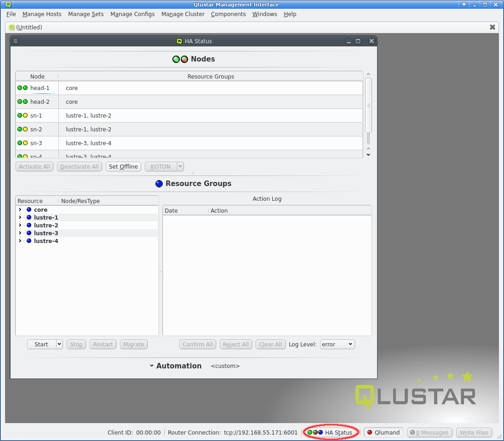
Task: Click the Deactivate All button
Action: (x=80, y=166)
